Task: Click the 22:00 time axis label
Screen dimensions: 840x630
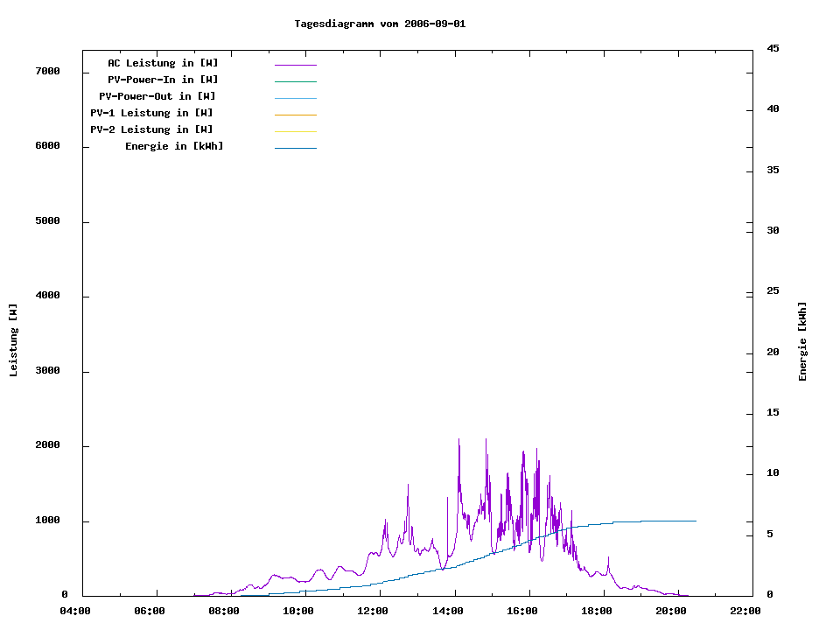Action: tap(745, 611)
